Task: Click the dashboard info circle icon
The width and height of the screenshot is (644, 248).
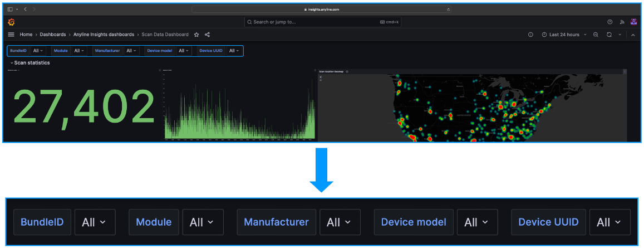Action: pyautogui.click(x=530, y=35)
